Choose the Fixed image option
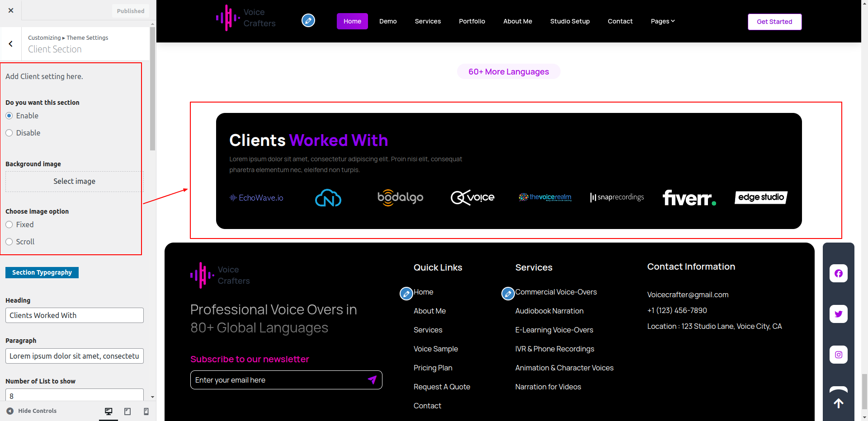 pos(9,225)
